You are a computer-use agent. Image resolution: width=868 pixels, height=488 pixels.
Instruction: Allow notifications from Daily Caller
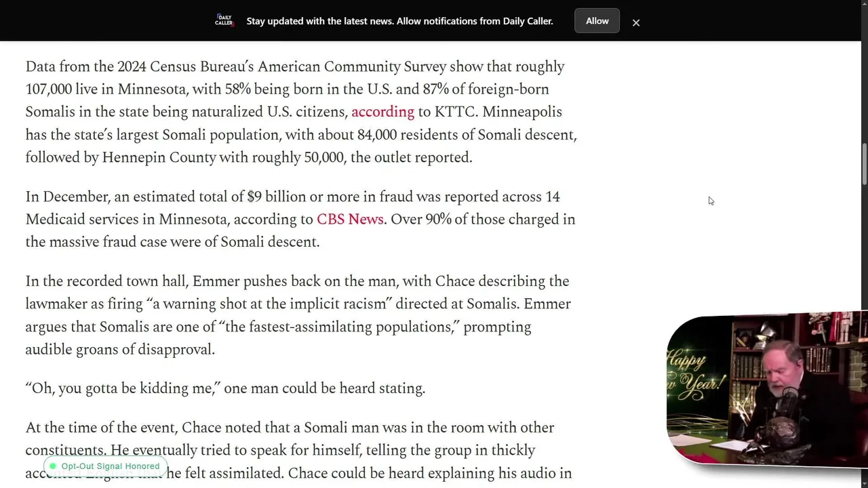[597, 21]
